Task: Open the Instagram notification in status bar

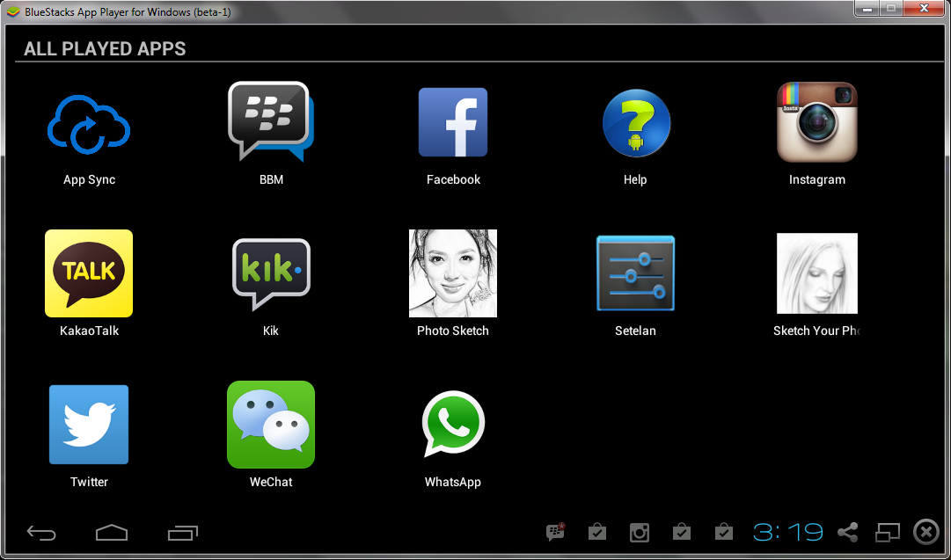Action: coord(640,532)
